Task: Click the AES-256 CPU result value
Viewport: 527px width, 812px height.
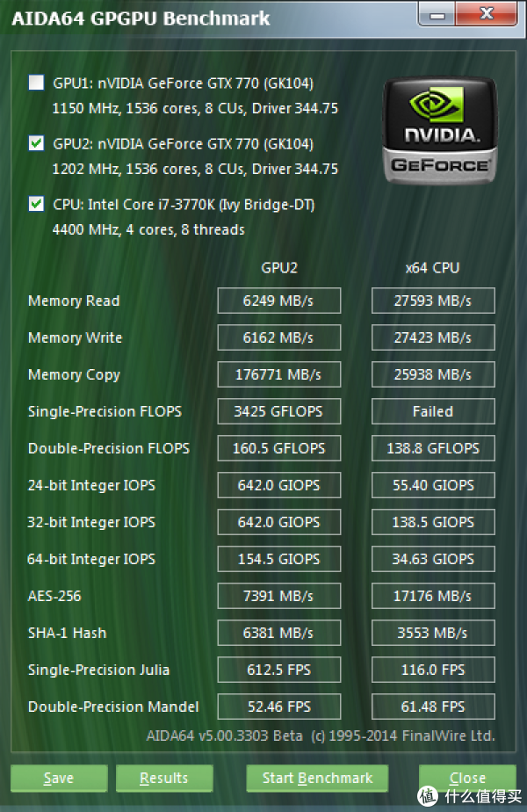Action: tap(433, 596)
